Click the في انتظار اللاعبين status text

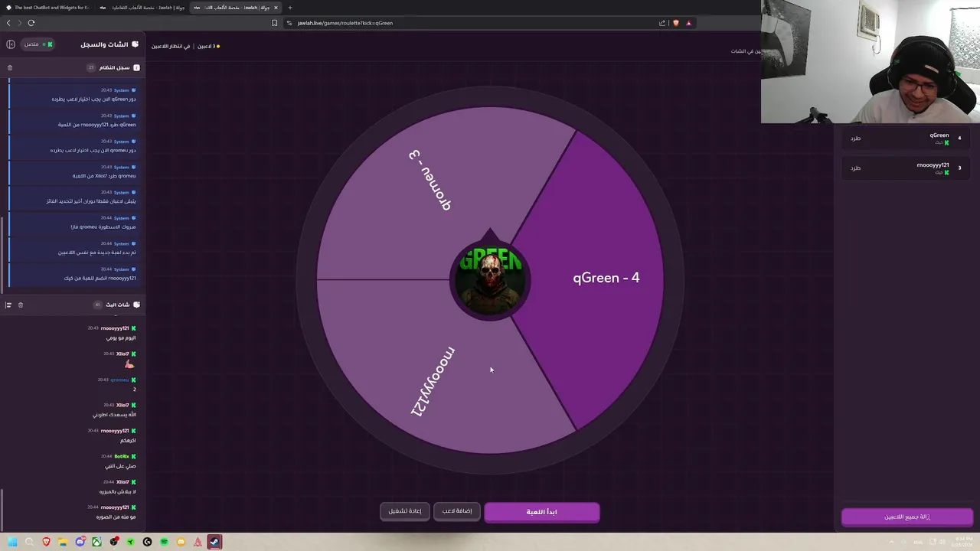click(171, 47)
